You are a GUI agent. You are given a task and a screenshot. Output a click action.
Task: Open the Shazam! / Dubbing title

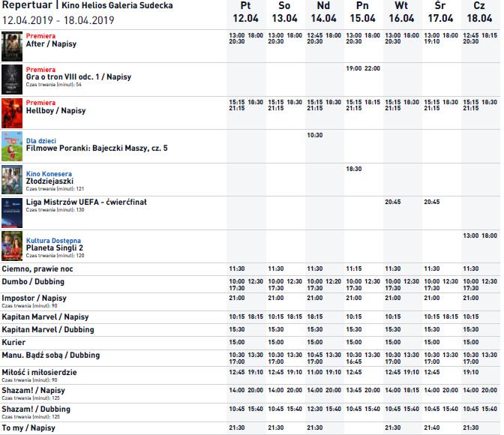tap(36, 409)
